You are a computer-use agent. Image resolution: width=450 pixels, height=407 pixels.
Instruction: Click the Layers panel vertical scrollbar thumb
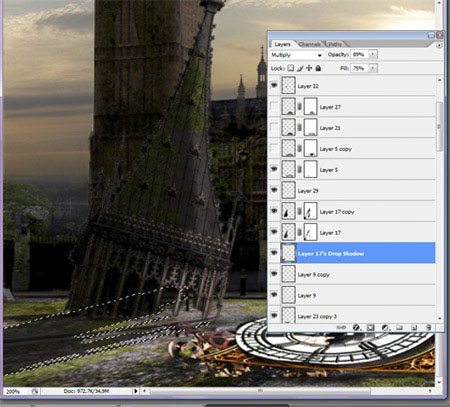pyautogui.click(x=439, y=126)
